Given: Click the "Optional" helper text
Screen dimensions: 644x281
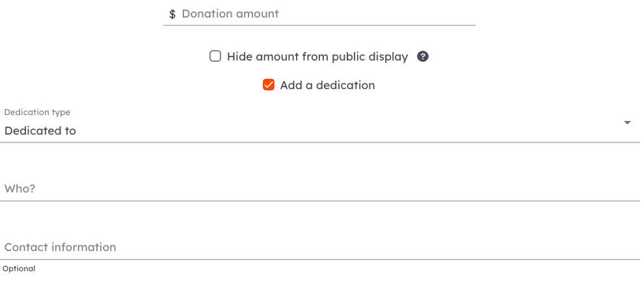Looking at the screenshot, I should coord(19,269).
